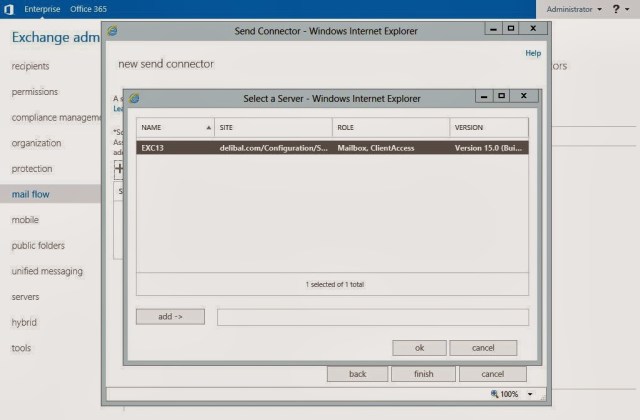640x420 pixels.
Task: Click cancel in Select a Server dialog
Action: [x=483, y=348]
